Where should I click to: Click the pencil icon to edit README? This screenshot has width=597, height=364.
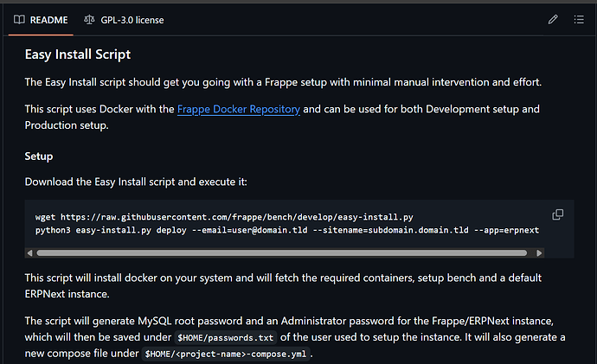point(553,19)
